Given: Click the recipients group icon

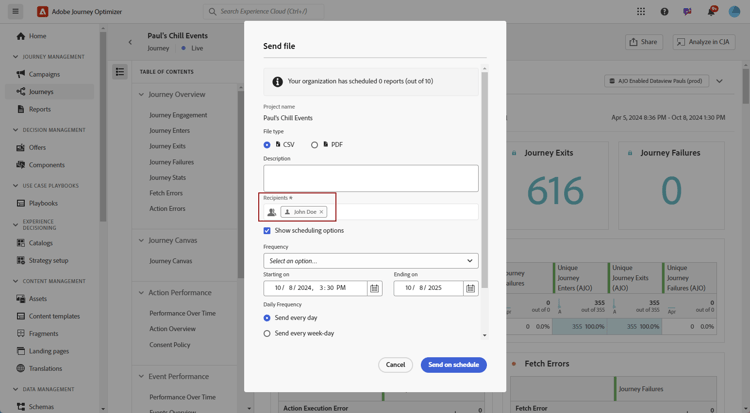Looking at the screenshot, I should [271, 212].
